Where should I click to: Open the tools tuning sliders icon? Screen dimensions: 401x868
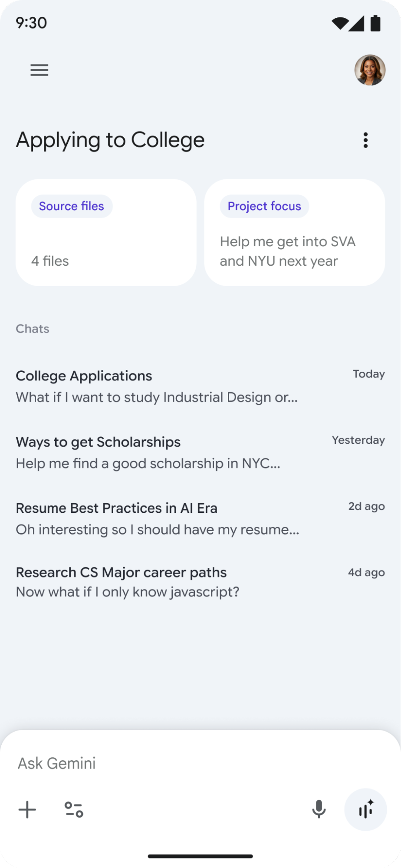click(74, 810)
